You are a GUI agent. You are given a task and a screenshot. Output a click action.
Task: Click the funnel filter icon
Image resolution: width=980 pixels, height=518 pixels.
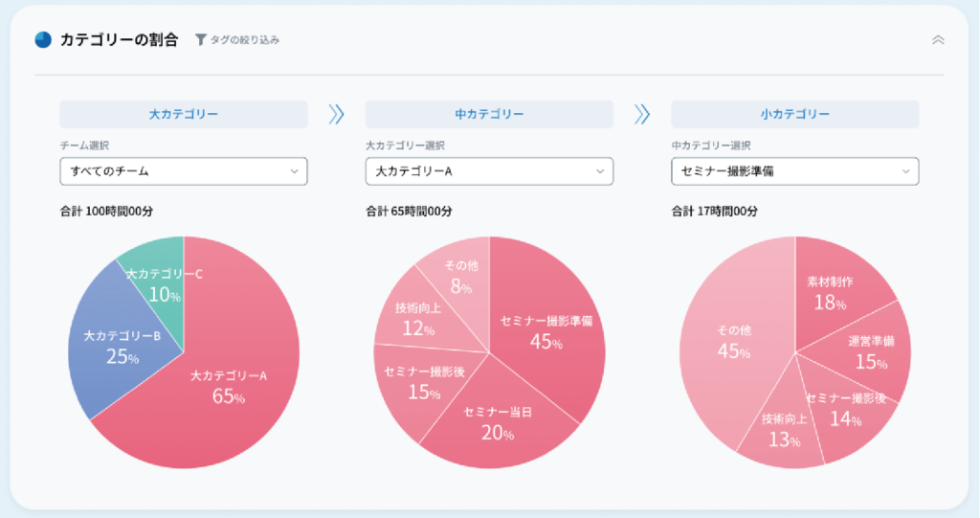click(x=201, y=40)
